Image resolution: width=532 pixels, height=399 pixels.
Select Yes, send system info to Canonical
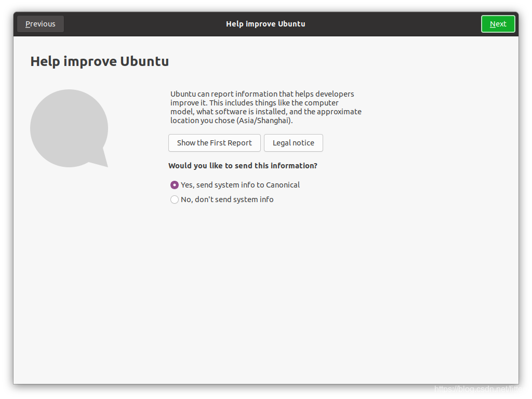coord(235,185)
